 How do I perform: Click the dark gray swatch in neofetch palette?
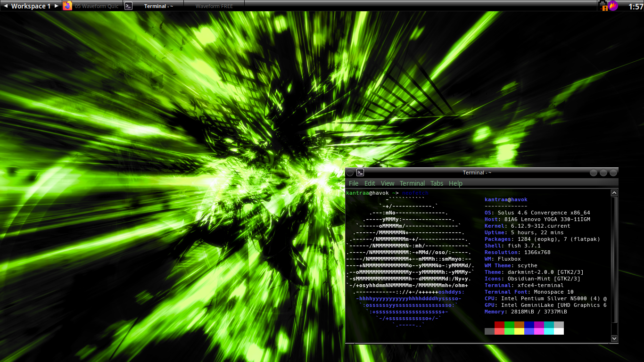click(x=489, y=331)
